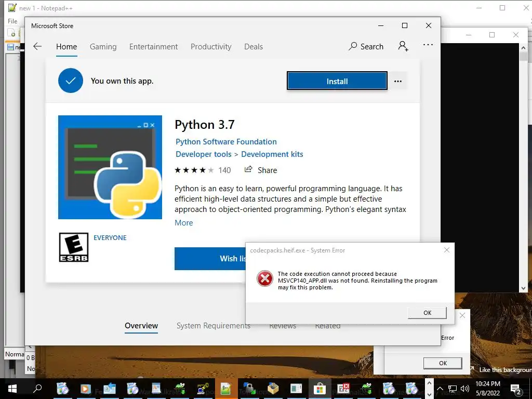Switch to the Gaming tab
The height and width of the screenshot is (399, 532).
pos(103,47)
